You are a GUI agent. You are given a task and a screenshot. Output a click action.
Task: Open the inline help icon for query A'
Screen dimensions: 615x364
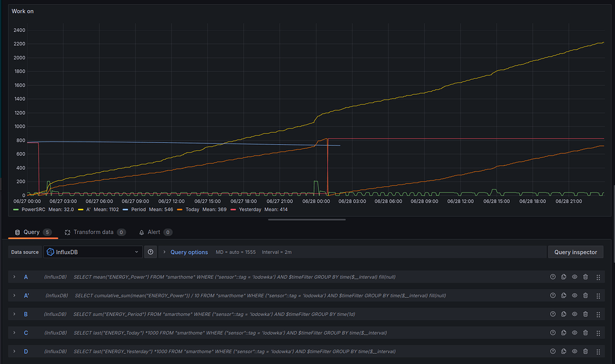pos(553,296)
